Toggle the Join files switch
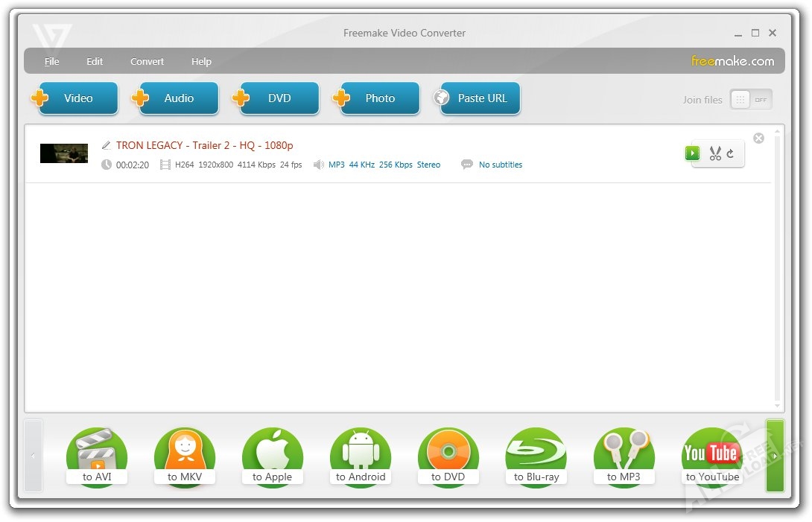Image resolution: width=812 pixels, height=522 pixels. [751, 100]
